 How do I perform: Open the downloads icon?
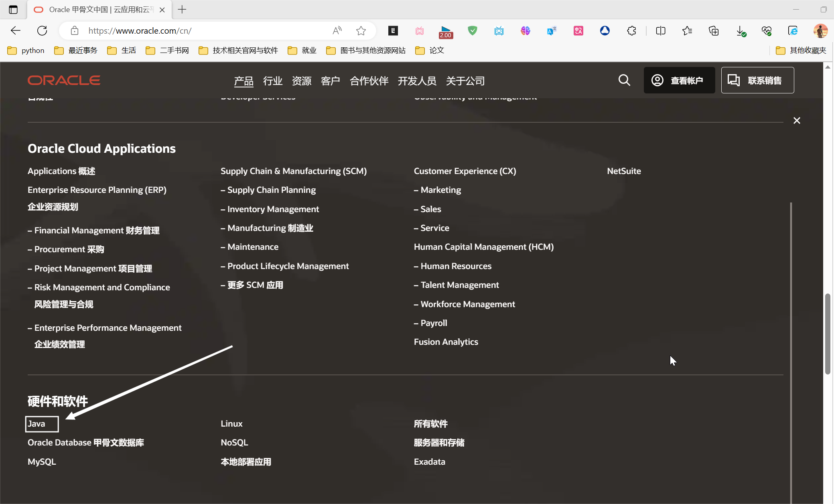(741, 30)
